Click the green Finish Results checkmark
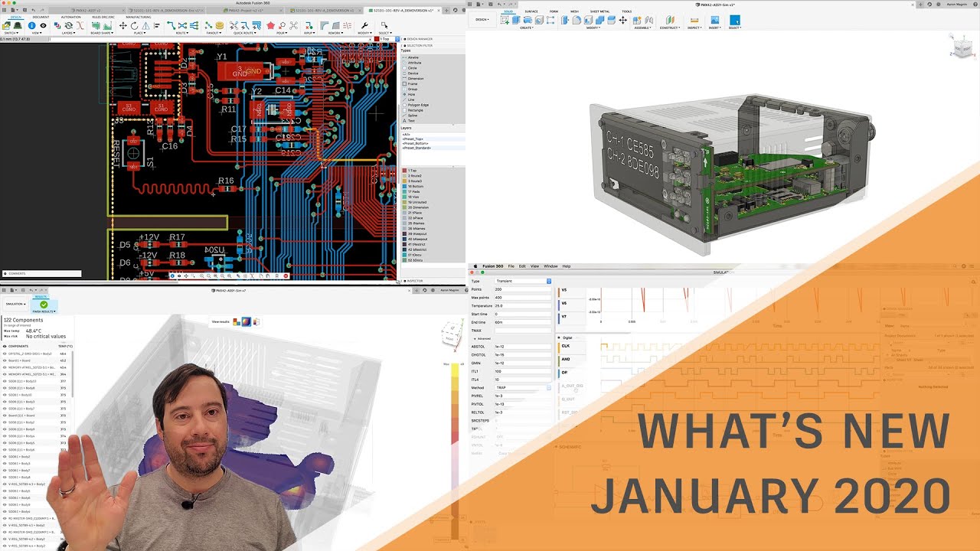 coord(44,305)
